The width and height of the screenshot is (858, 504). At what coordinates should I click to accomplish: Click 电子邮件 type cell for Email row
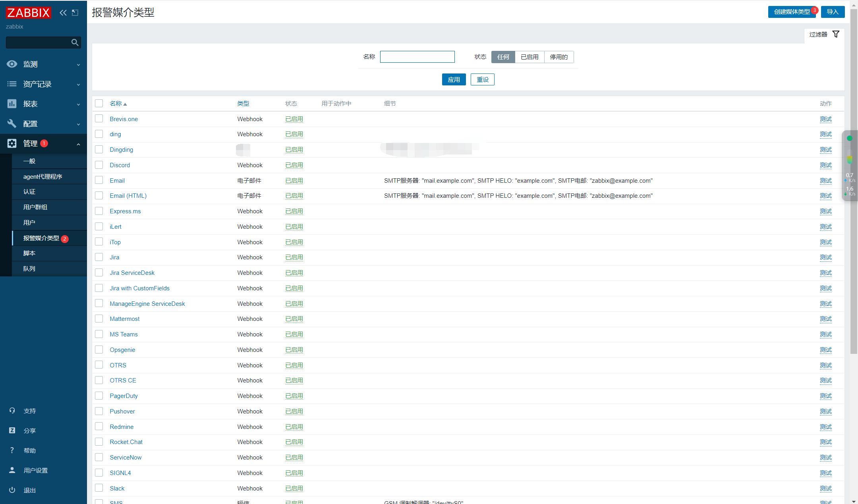pos(249,180)
